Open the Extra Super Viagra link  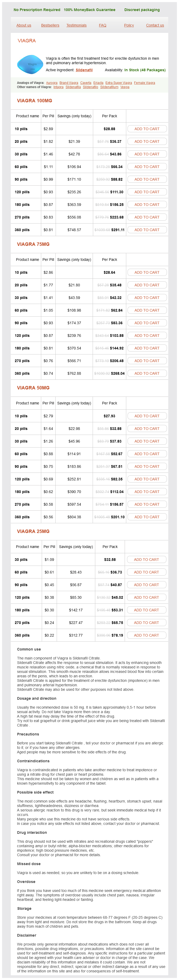coord(119,83)
